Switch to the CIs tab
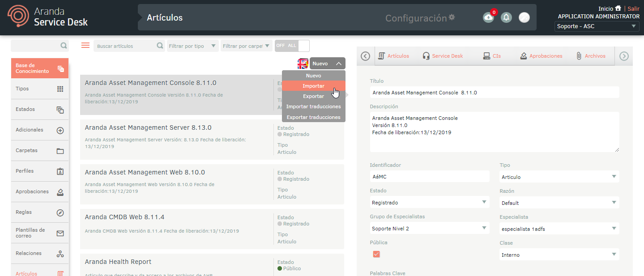644x276 pixels. tap(492, 56)
